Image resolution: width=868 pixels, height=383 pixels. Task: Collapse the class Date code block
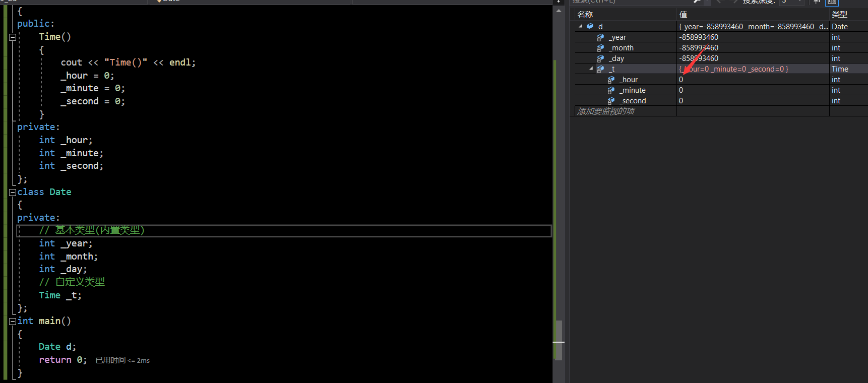13,192
